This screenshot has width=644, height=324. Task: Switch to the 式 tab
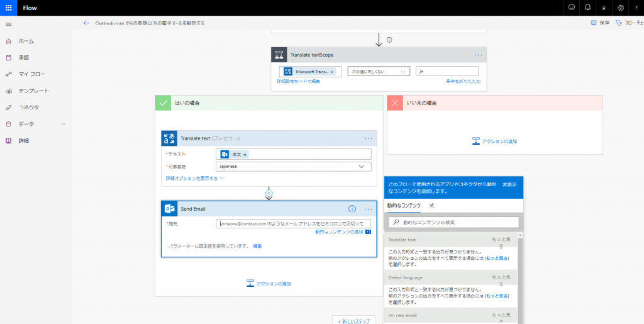point(431,205)
